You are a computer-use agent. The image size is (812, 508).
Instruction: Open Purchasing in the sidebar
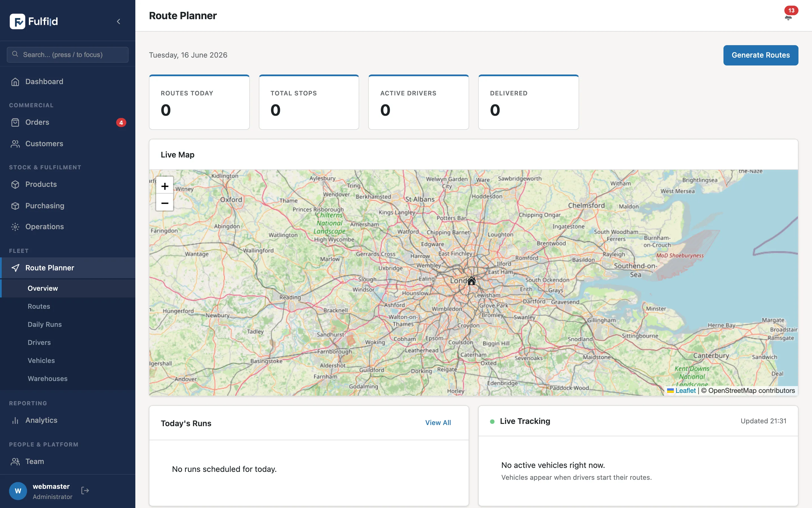[x=67, y=206]
